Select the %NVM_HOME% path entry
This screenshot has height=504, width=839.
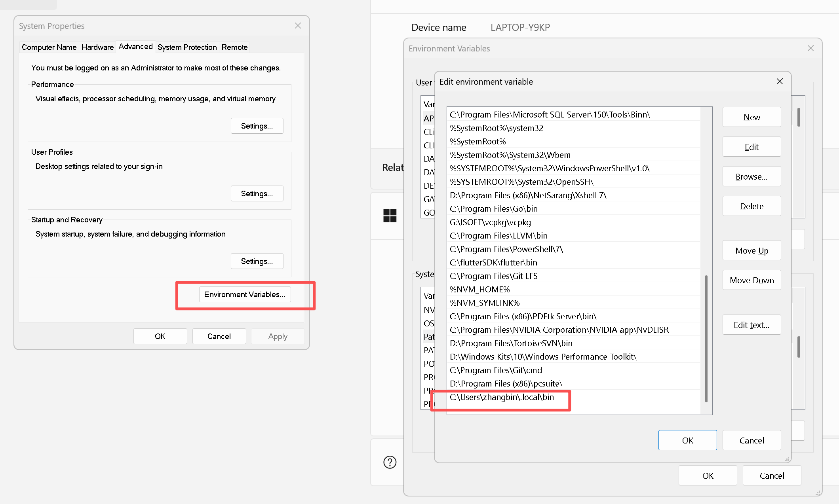[479, 289]
